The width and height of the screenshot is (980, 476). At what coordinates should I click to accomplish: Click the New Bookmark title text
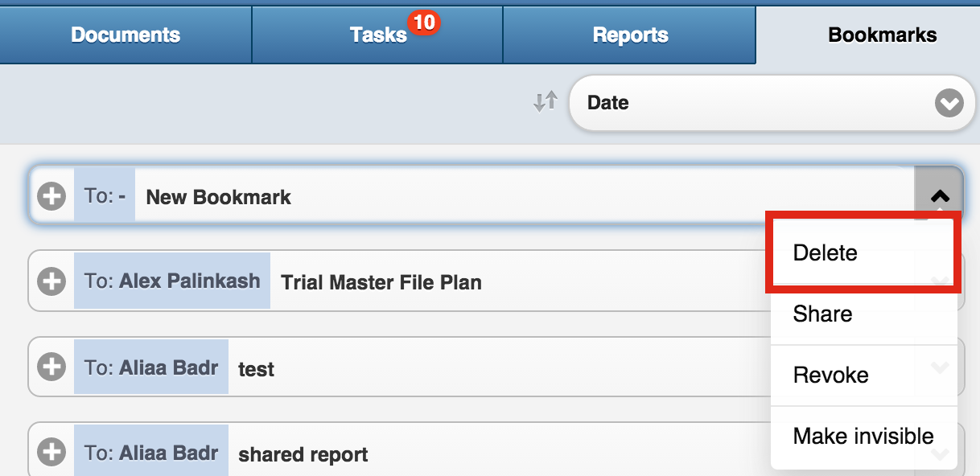pos(219,197)
